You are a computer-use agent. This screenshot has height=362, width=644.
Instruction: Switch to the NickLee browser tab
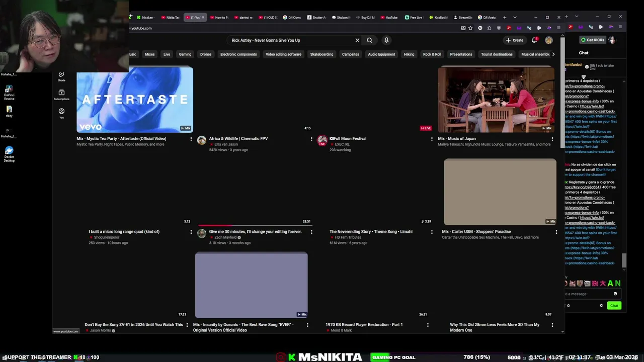(145, 18)
